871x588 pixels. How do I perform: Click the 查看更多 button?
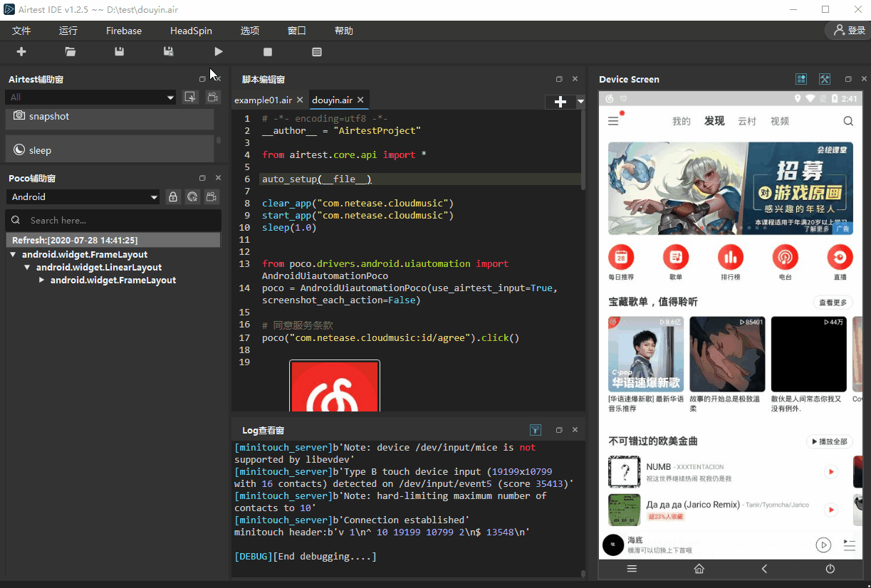(x=833, y=303)
